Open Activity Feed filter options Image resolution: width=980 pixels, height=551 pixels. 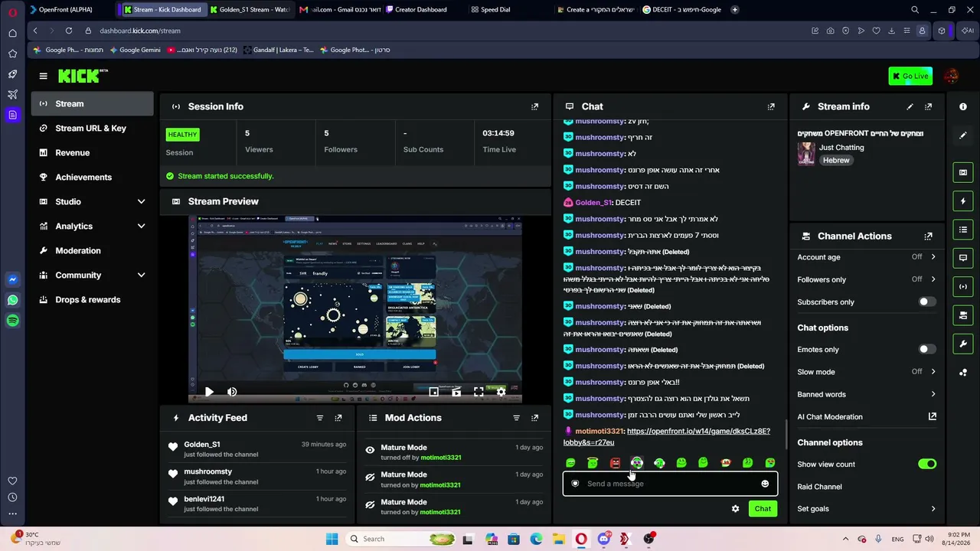point(320,418)
